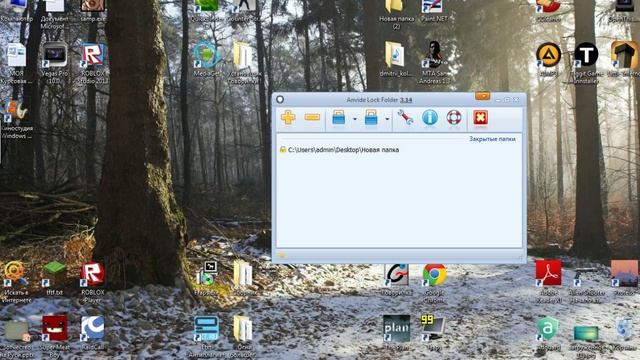Open dropdown arrow beside the first padlock icon

point(355,119)
